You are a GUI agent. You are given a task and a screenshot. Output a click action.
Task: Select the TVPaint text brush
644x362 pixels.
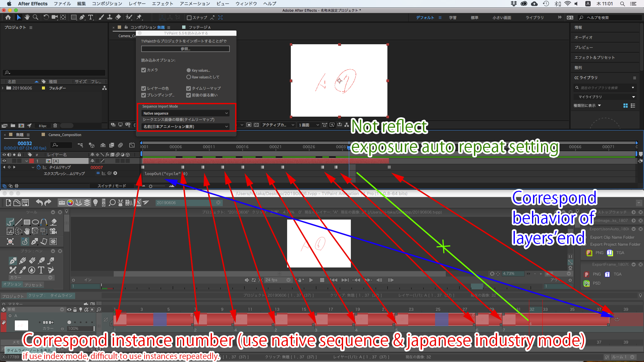point(41,270)
